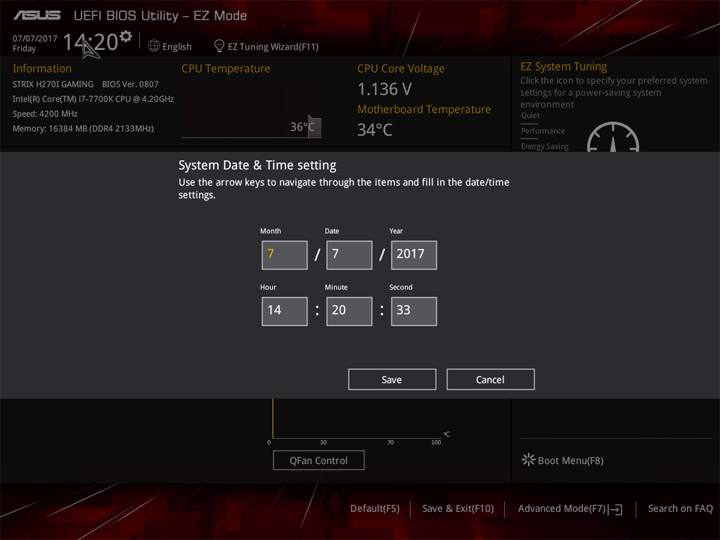Load Default(F5) settings

click(375, 509)
